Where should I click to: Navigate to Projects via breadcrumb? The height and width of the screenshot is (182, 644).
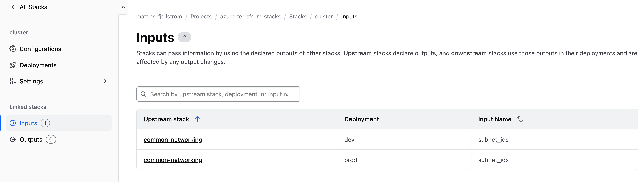[201, 16]
